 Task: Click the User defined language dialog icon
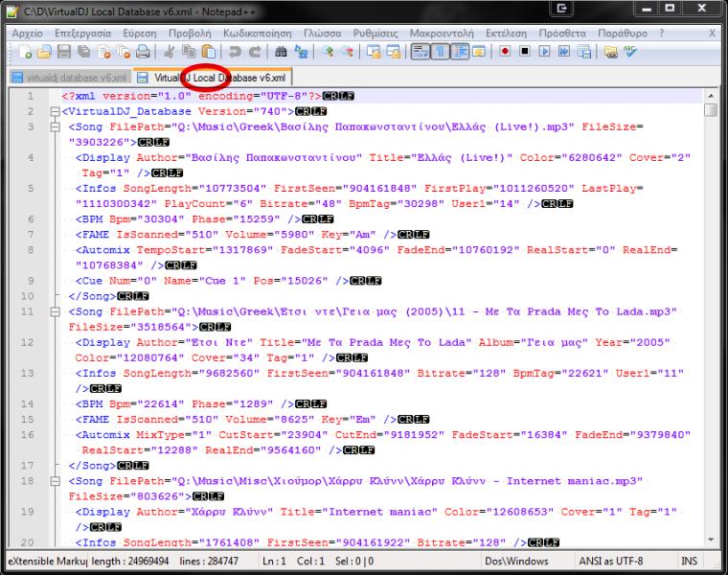coord(479,52)
